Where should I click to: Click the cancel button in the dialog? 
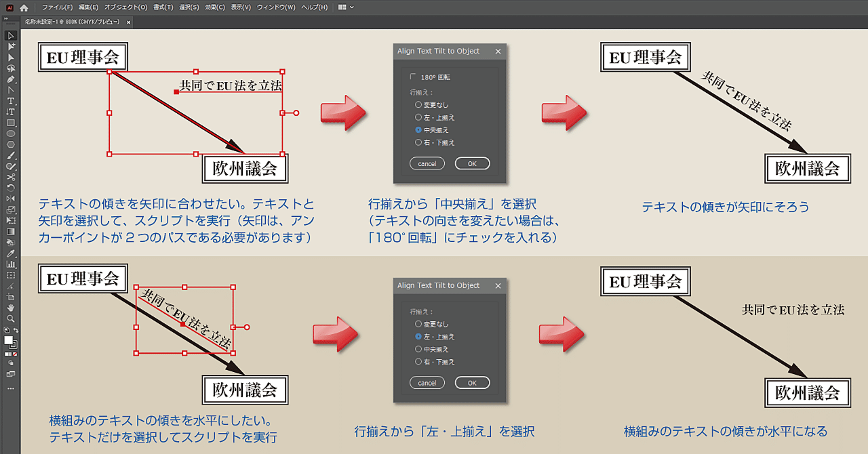[x=427, y=163]
